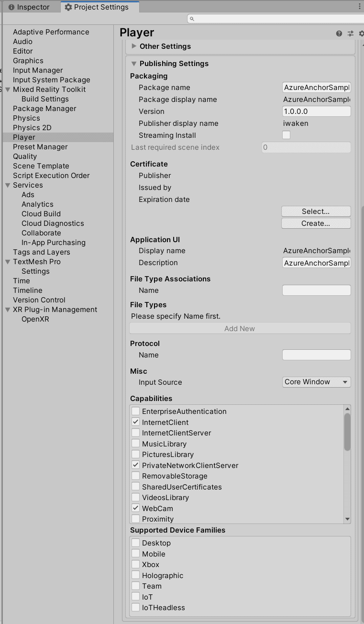Enable the EnterpriseAuthentication capability

coord(136,411)
